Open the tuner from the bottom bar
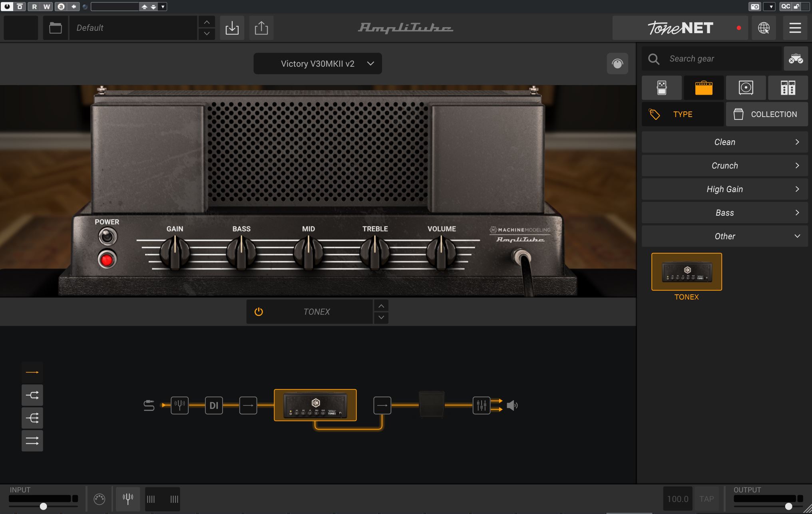 click(x=127, y=498)
